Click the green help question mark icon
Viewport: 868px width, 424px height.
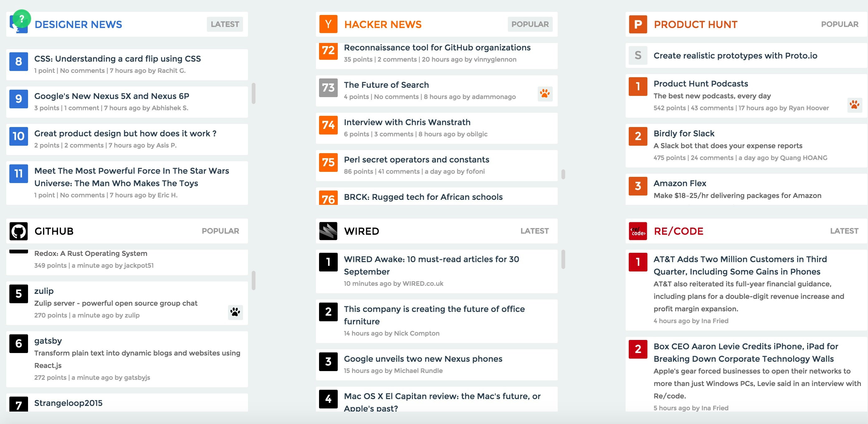(21, 19)
